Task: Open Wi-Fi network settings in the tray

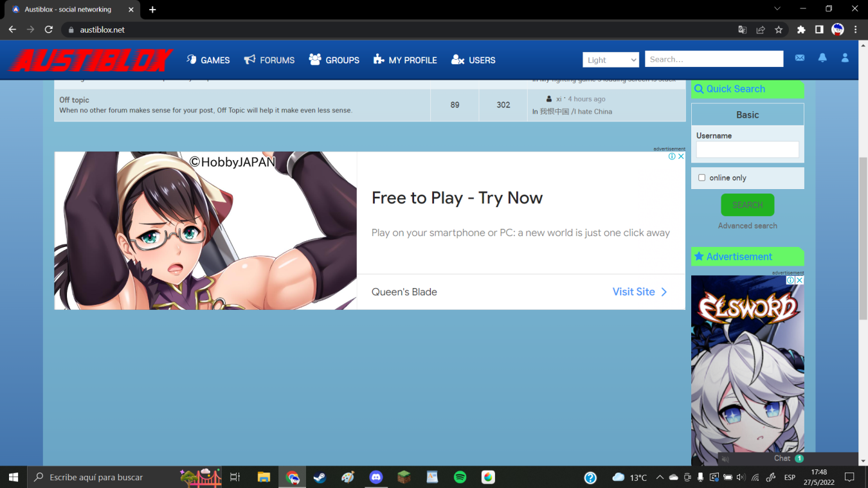Action: pos(755,478)
